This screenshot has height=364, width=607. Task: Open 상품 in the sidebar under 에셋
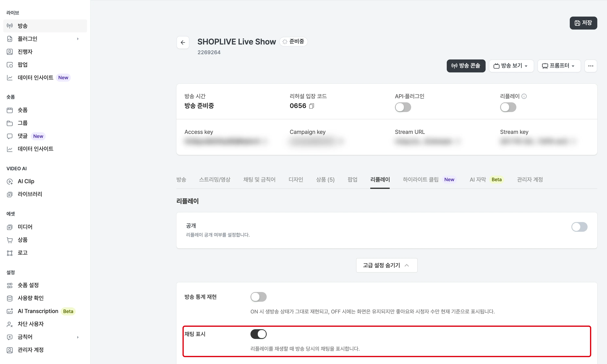pyautogui.click(x=45, y=240)
